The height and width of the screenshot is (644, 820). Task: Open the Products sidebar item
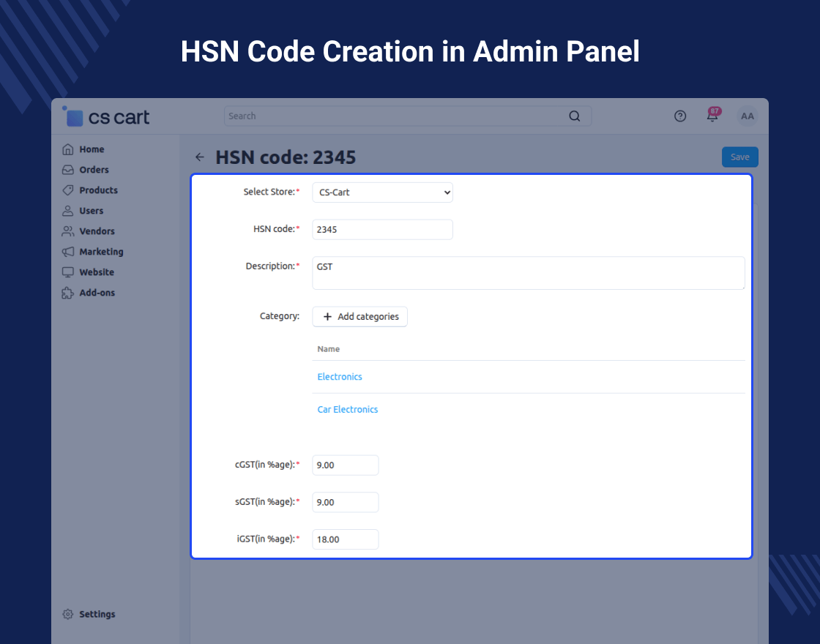point(90,190)
